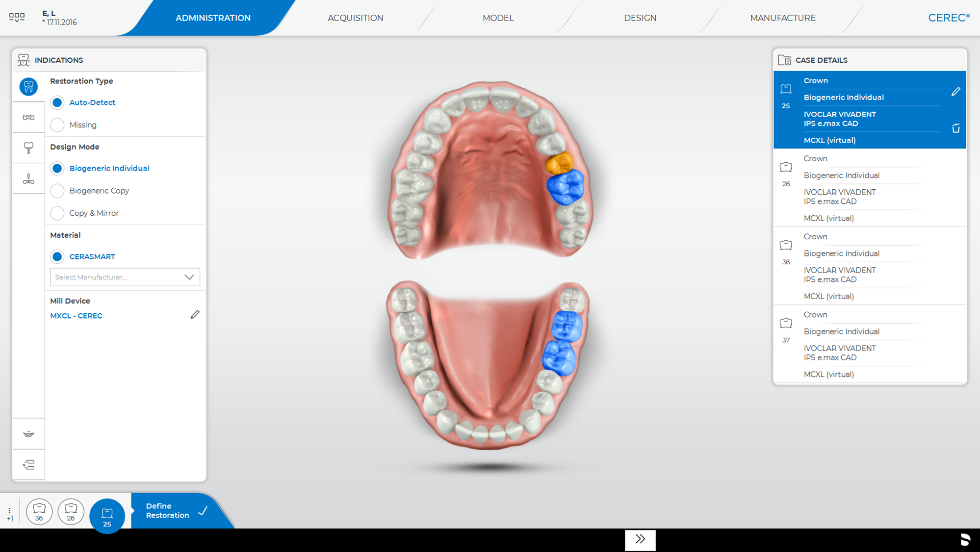
Task: Open the DESIGN phase tab
Action: (640, 18)
